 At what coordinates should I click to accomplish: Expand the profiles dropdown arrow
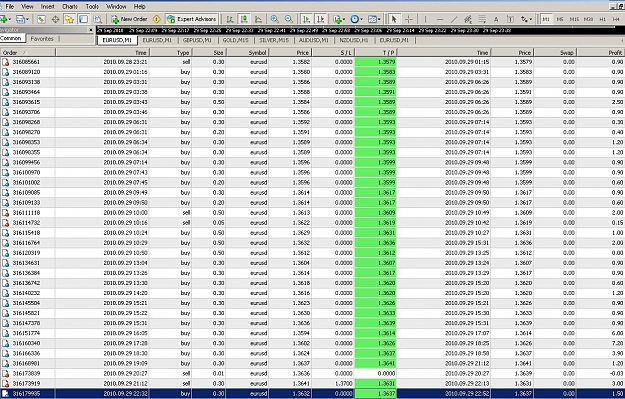pos(28,19)
